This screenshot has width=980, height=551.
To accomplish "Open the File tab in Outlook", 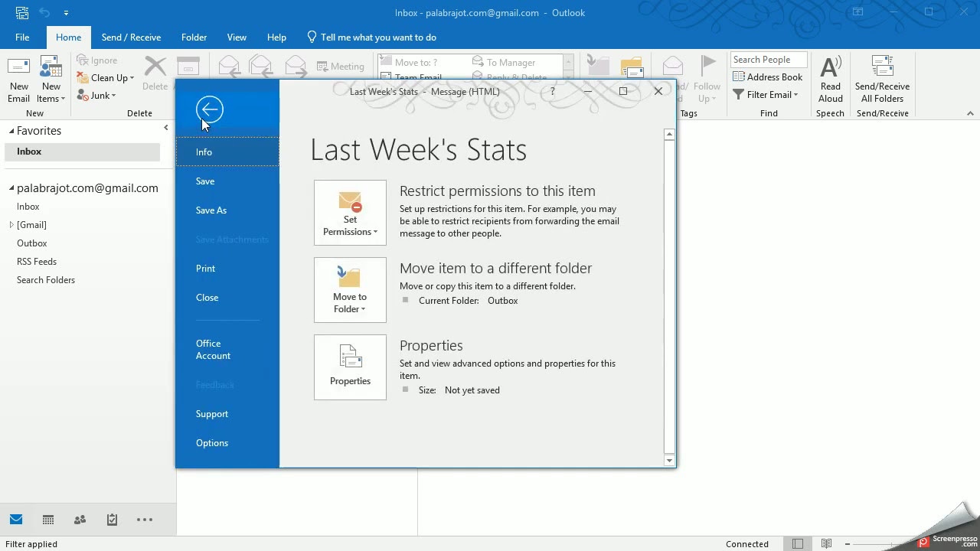I will (22, 37).
